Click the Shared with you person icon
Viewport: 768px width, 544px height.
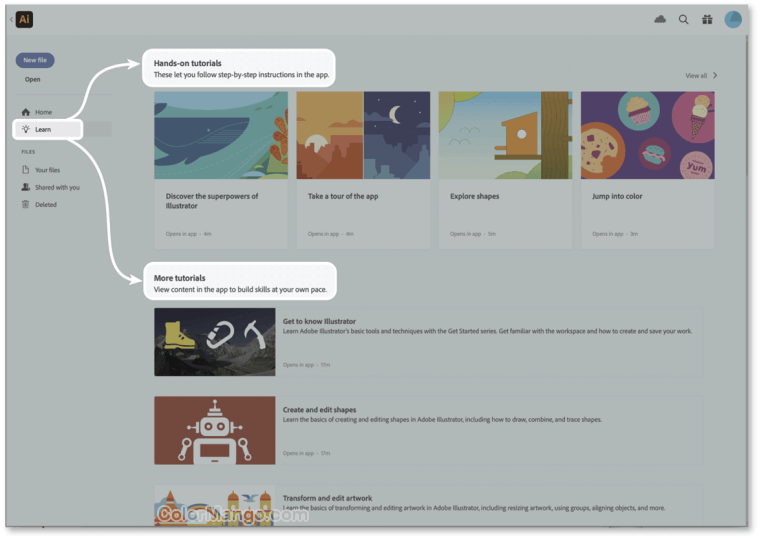[x=26, y=189]
